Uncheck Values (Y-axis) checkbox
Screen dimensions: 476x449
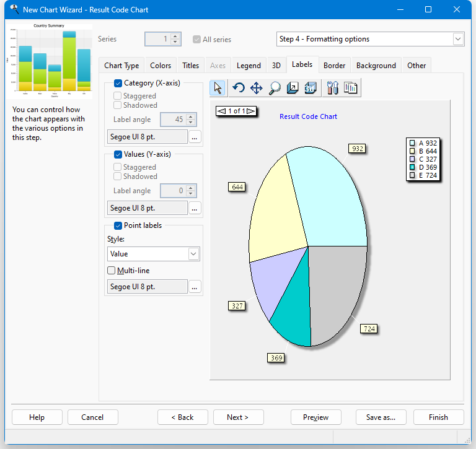[118, 154]
